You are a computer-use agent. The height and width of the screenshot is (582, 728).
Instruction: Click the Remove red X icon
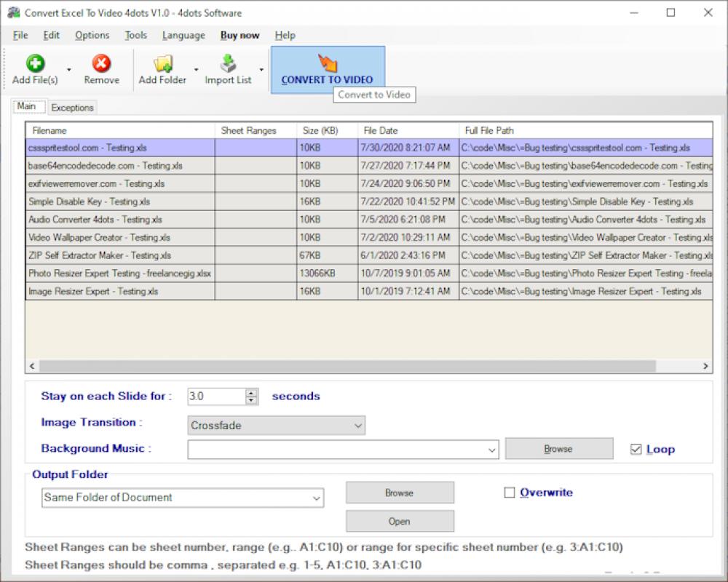[101, 62]
